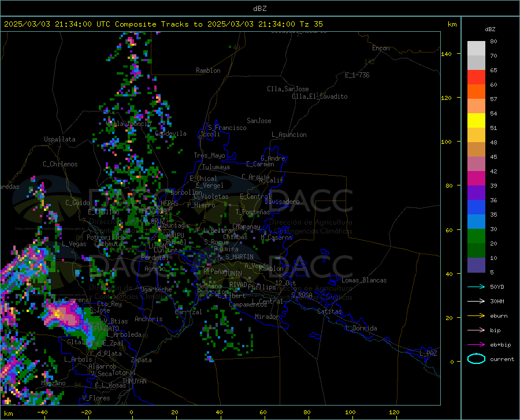The image size is (520, 420).
Task: Click the 'Capdevila' place label
Action: (x=170, y=133)
